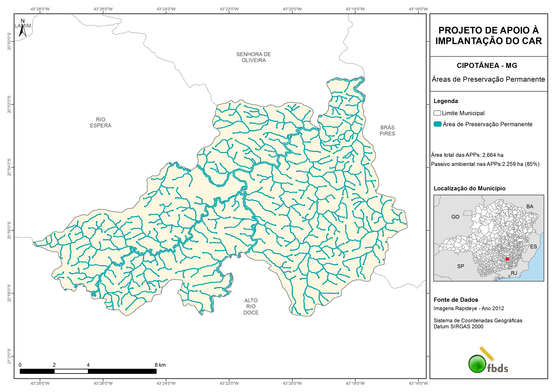Click the RIO ESPERA neighbor label
This screenshot has width=555, height=392.
pos(101,122)
